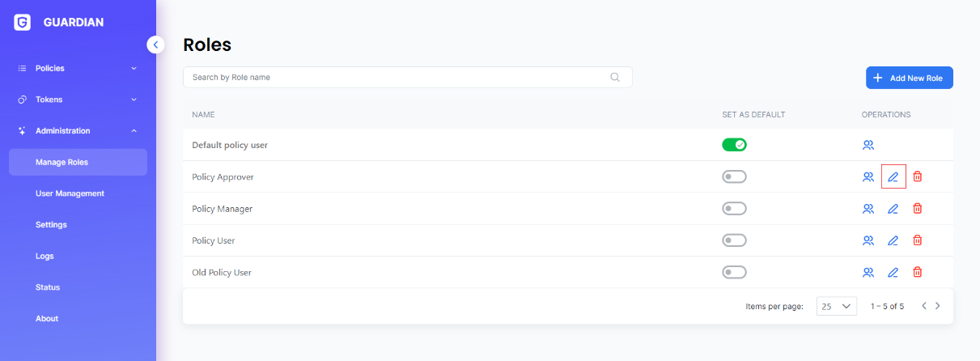This screenshot has width=980, height=361.
Task: Enable default toggle for Old Policy User
Action: click(734, 273)
